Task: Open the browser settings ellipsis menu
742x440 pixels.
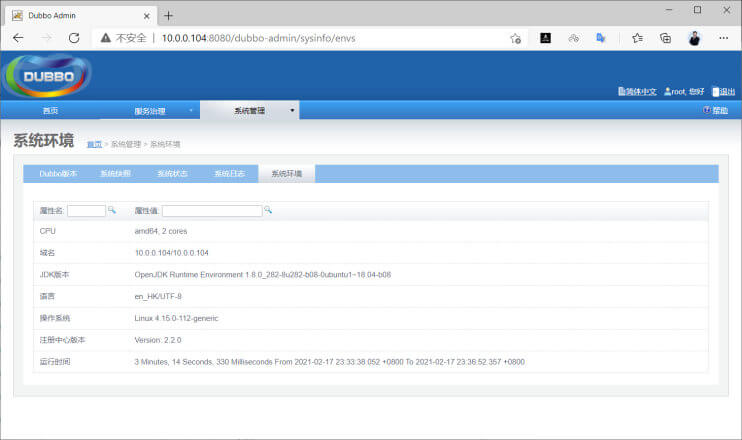Action: click(x=724, y=38)
